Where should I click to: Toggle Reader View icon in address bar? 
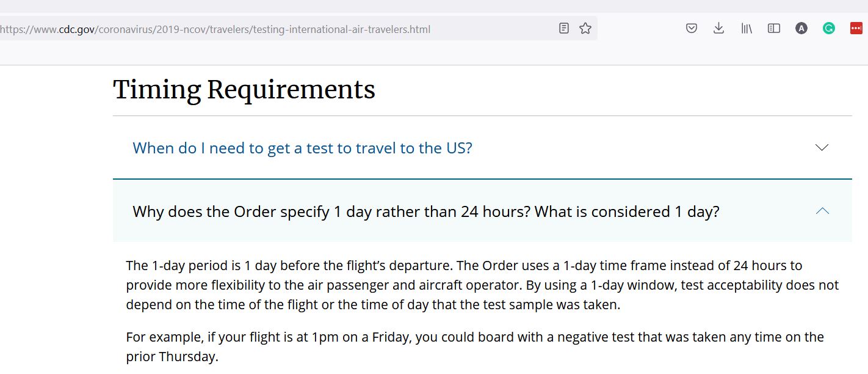(x=564, y=28)
